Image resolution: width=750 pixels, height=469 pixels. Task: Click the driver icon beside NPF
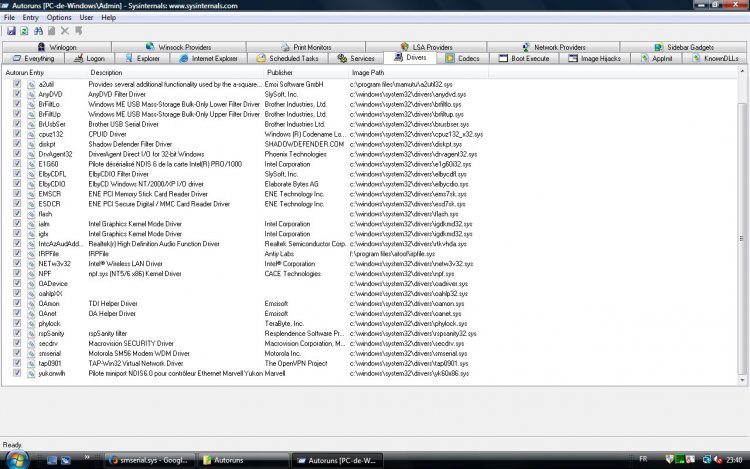[31, 274]
